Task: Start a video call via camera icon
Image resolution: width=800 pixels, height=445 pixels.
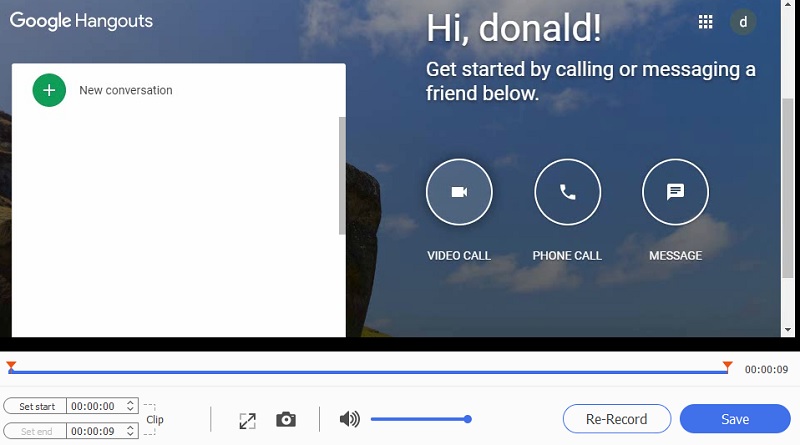Action: pos(459,192)
